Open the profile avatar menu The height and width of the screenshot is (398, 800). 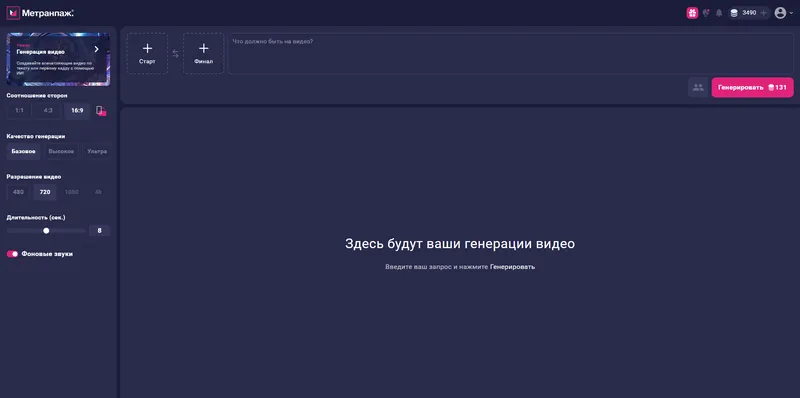[780, 13]
